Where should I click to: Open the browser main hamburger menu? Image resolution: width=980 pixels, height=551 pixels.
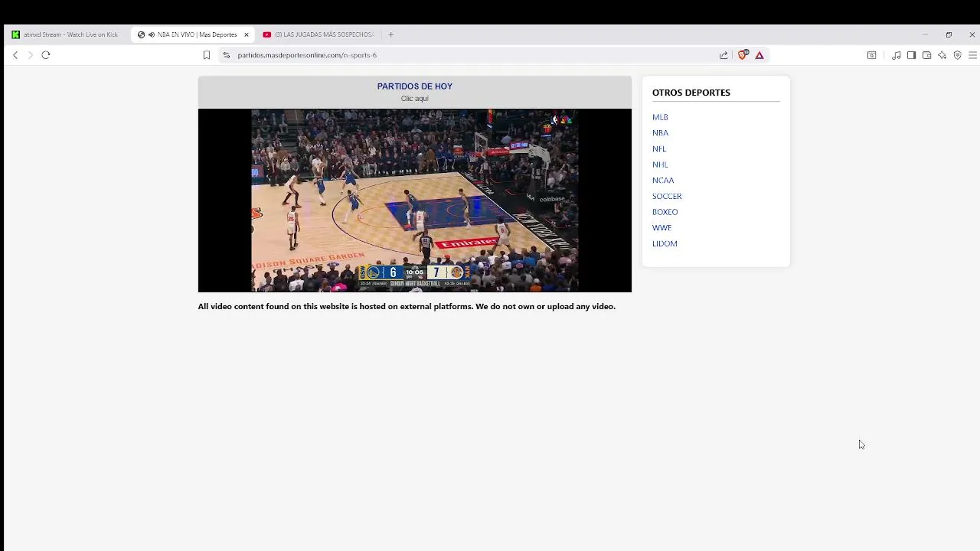pyautogui.click(x=972, y=55)
